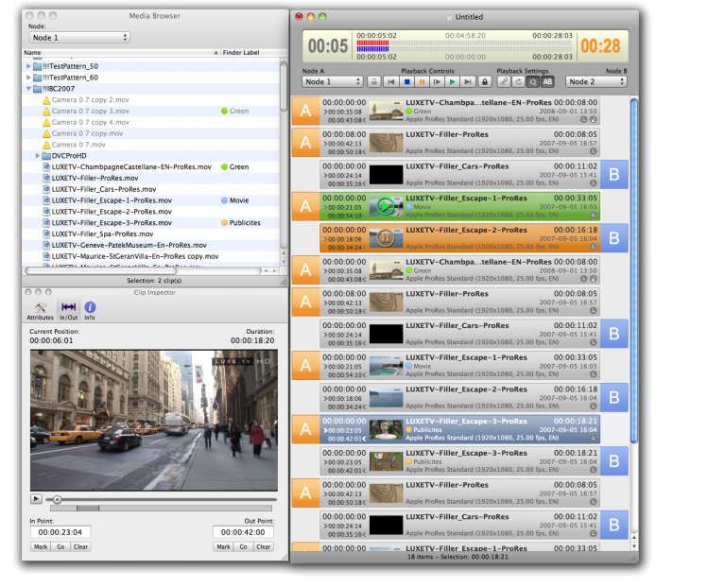725x588 pixels.
Task: Click thumbnail of selected blue Escape-3 row
Action: (x=386, y=429)
